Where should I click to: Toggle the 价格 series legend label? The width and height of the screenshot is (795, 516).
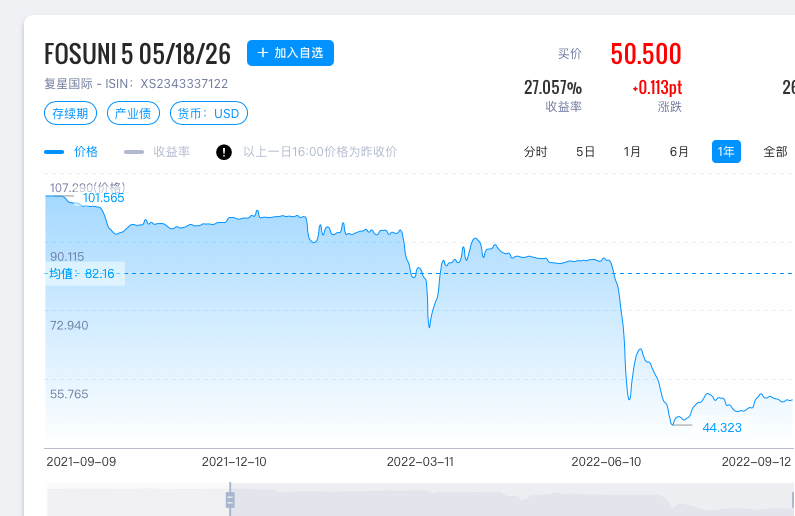point(86,152)
